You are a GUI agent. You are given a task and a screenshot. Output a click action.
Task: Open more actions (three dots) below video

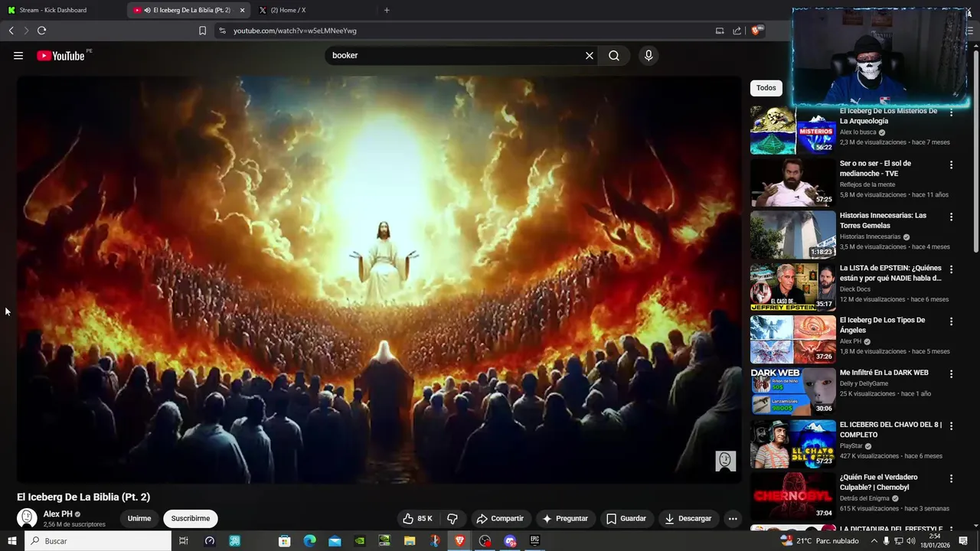pyautogui.click(x=733, y=518)
